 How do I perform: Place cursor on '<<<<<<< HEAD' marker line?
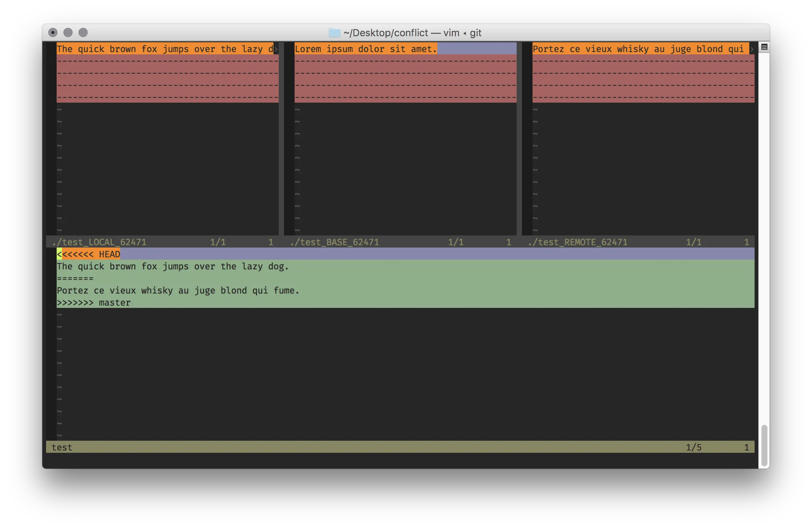point(89,254)
